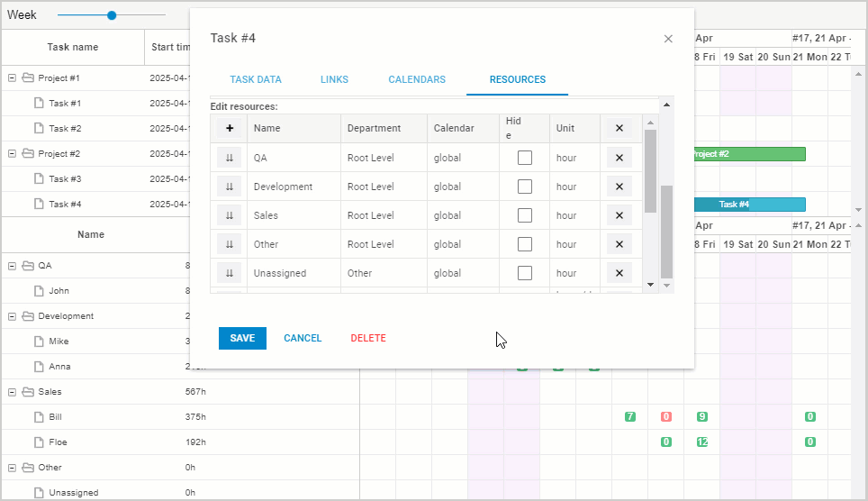Screen dimensions: 868x501
Task: Select the Resources tab
Action: click(518, 80)
